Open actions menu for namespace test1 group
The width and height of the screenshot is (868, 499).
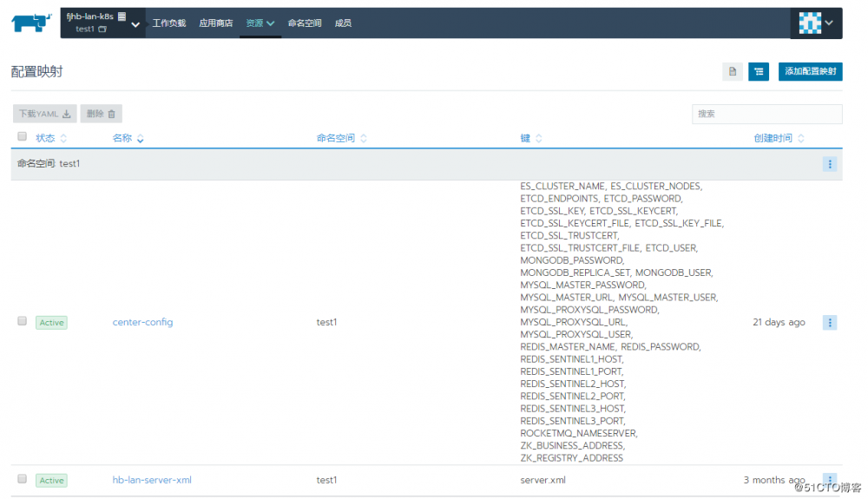(829, 164)
